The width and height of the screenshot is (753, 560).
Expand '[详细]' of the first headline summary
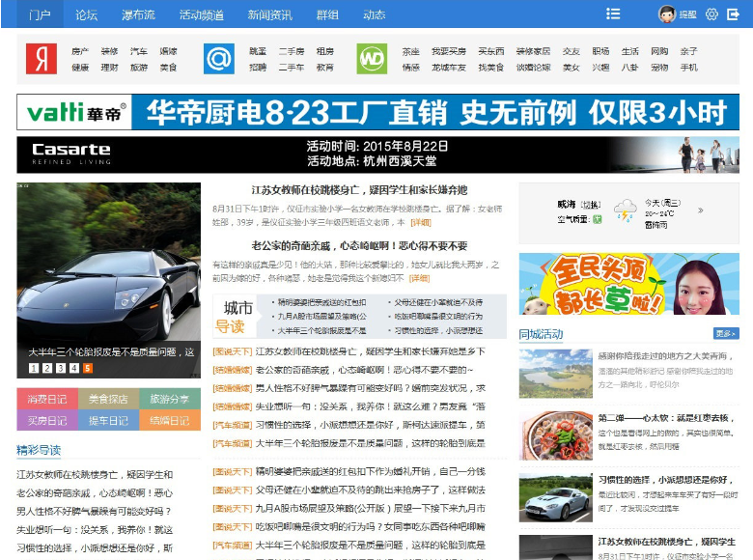click(x=421, y=222)
